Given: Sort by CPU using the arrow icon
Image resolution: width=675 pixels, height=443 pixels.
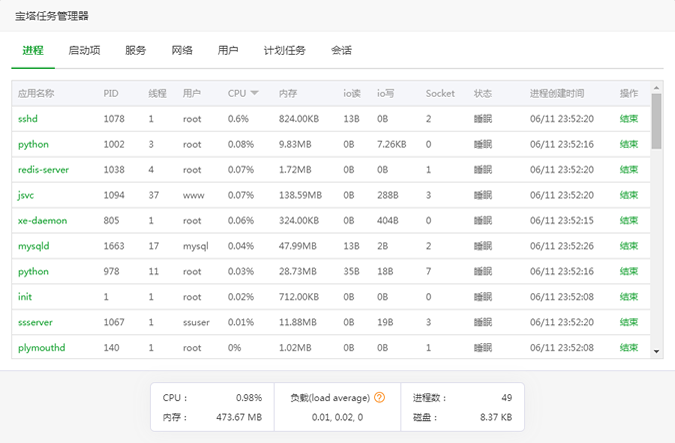Looking at the screenshot, I should pos(255,93).
